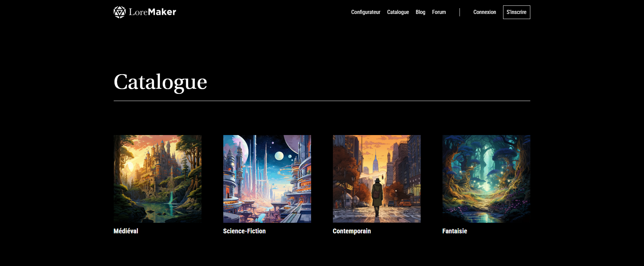
Task: Select the Contemporain street scene image
Action: [x=377, y=179]
